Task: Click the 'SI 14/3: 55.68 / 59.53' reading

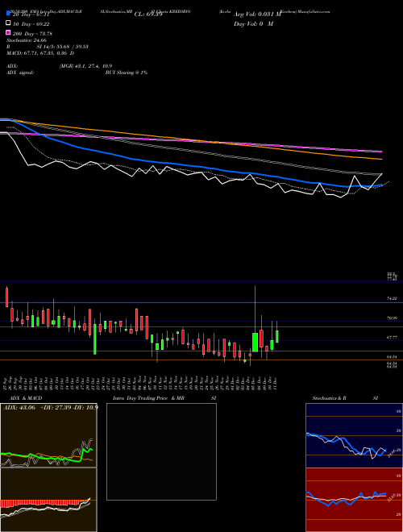Action: (x=62, y=47)
